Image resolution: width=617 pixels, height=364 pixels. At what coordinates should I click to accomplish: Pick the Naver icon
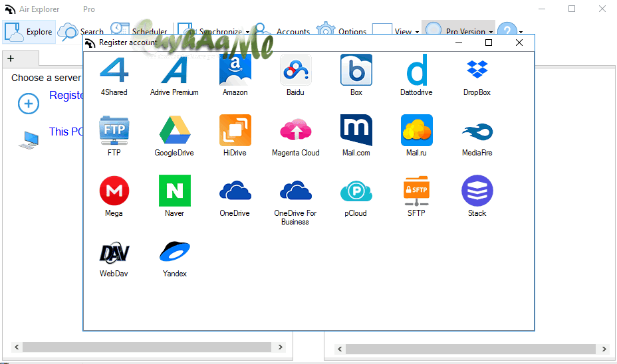[174, 191]
